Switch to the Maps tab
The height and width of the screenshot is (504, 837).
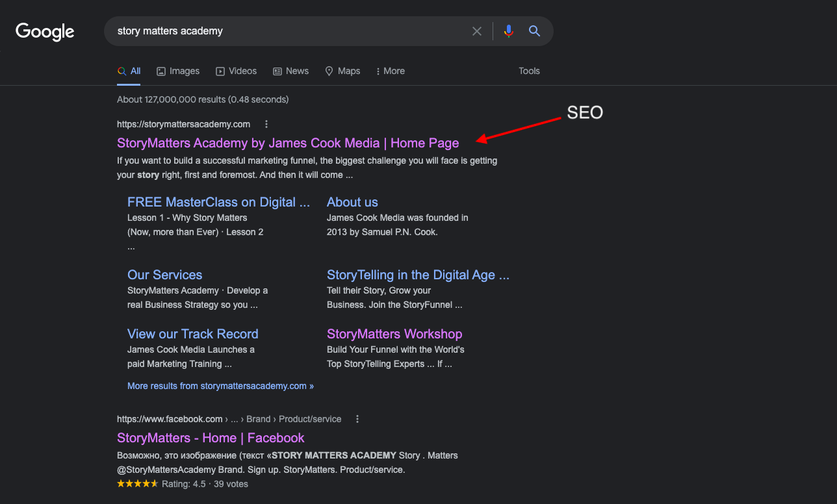[x=342, y=71]
